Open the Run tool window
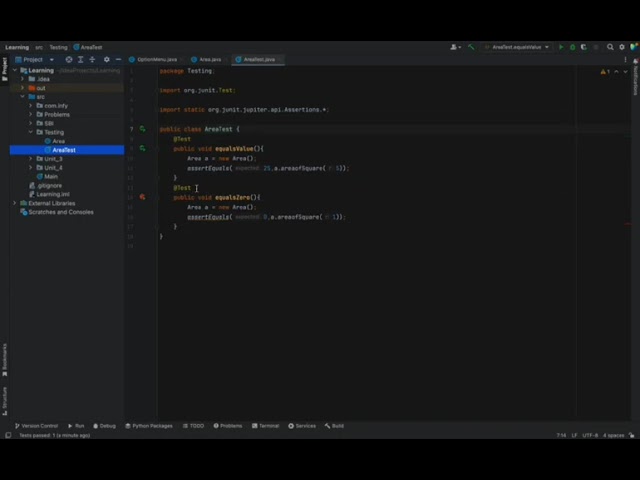Screen dimensions: 640x480 pyautogui.click(x=76, y=426)
